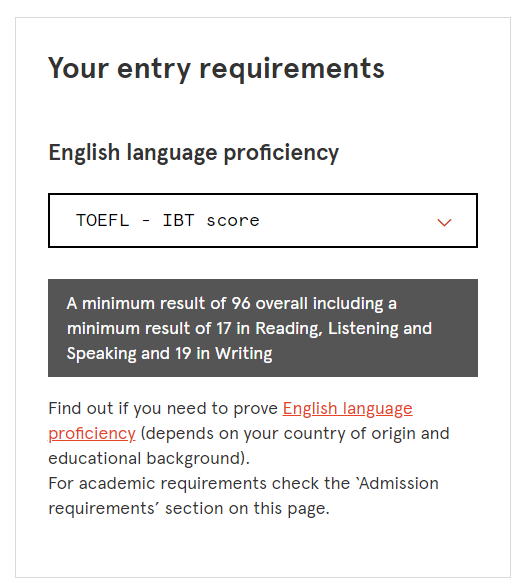
Task: Click the '19 in Writing' text
Action: pos(223,354)
